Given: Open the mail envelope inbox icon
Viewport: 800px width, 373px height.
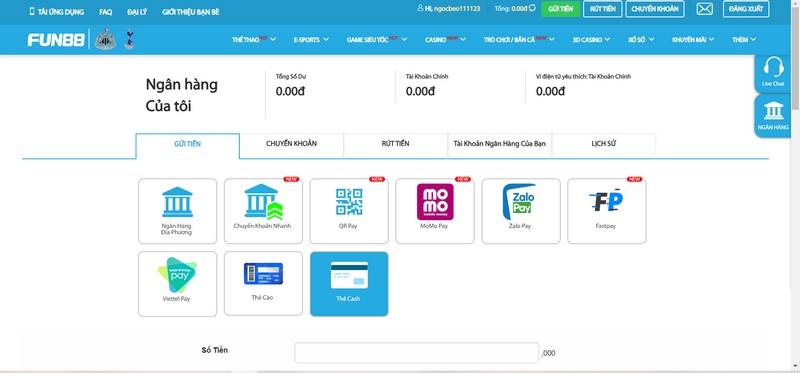Looking at the screenshot, I should click(705, 9).
